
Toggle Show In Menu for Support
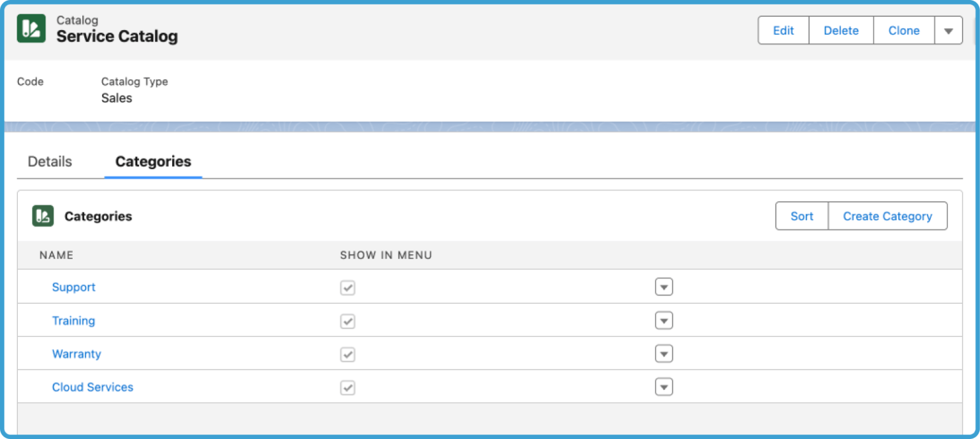(x=348, y=287)
